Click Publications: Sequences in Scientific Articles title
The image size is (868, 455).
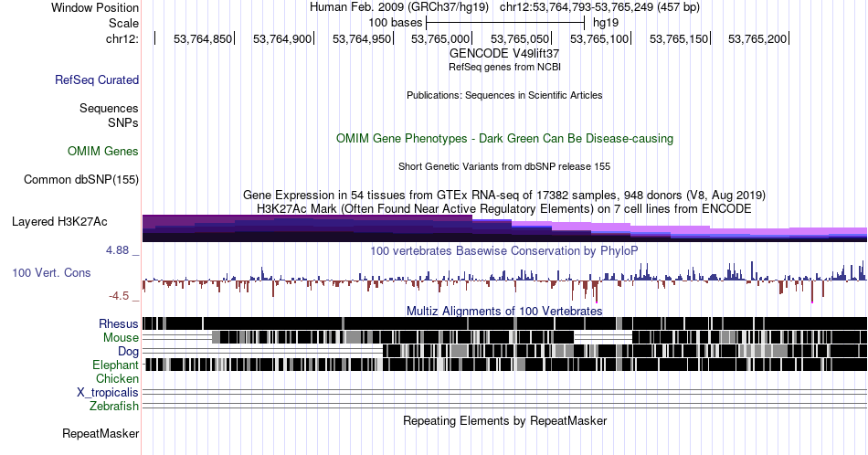(504, 95)
